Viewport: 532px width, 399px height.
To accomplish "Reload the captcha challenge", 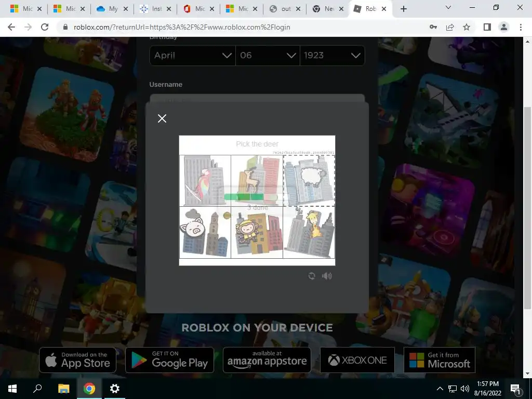I will pyautogui.click(x=312, y=276).
